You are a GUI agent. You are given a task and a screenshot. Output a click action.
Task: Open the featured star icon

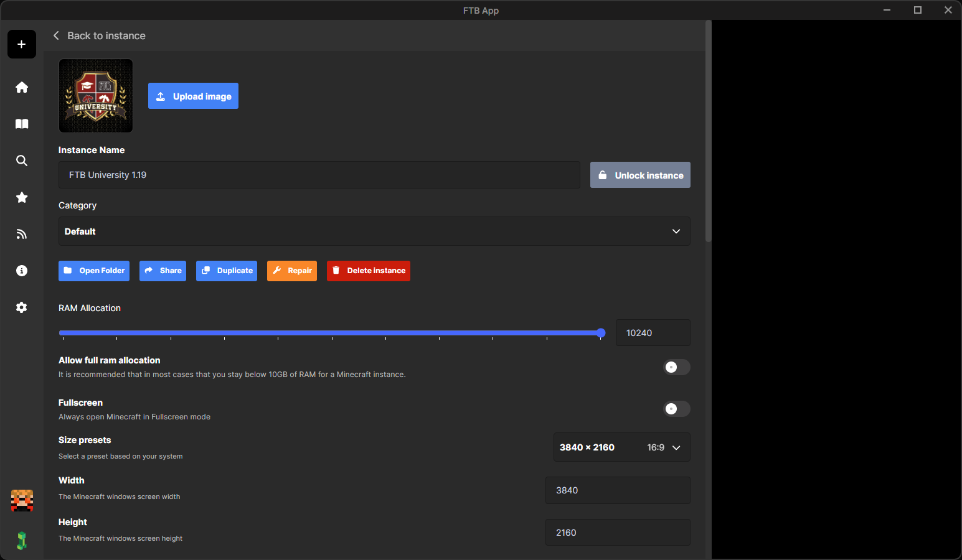coord(22,197)
